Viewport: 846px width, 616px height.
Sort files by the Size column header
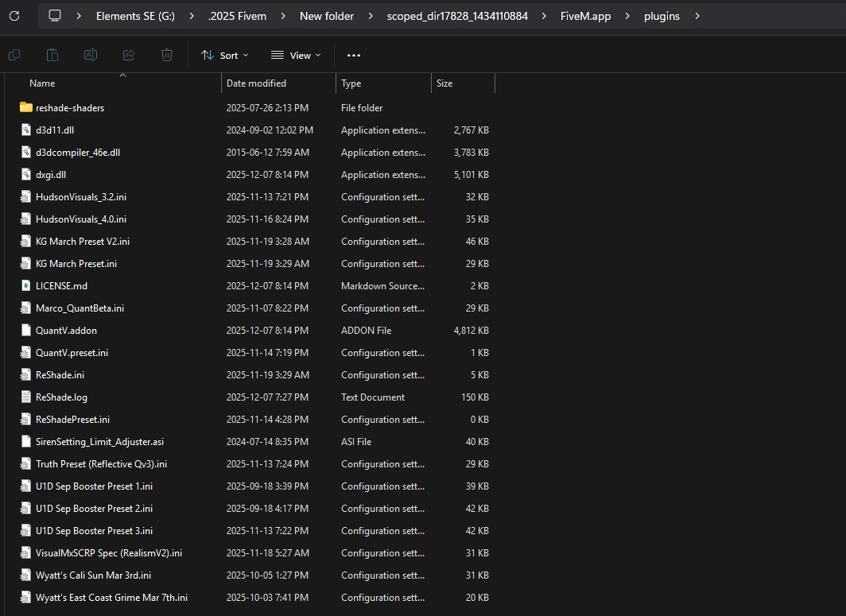(444, 83)
